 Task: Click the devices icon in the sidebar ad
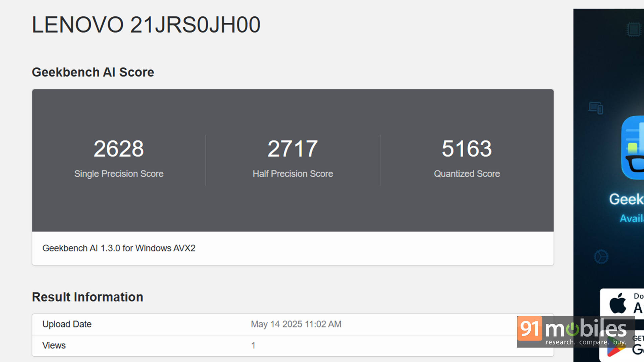point(596,108)
